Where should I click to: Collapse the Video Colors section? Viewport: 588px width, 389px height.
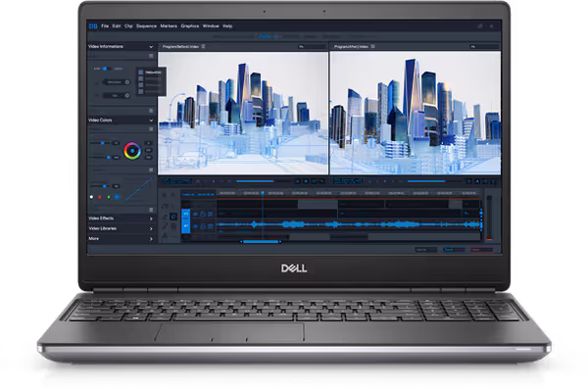[x=151, y=121]
